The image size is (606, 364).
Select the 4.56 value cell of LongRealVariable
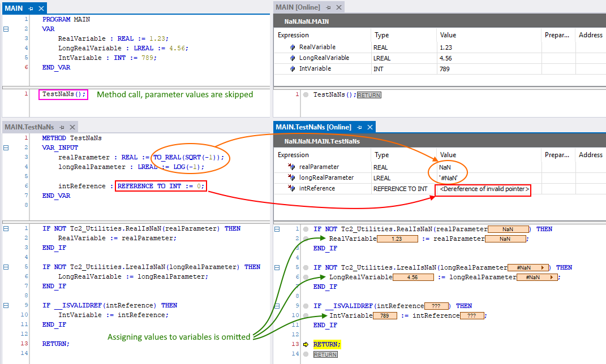pos(489,58)
